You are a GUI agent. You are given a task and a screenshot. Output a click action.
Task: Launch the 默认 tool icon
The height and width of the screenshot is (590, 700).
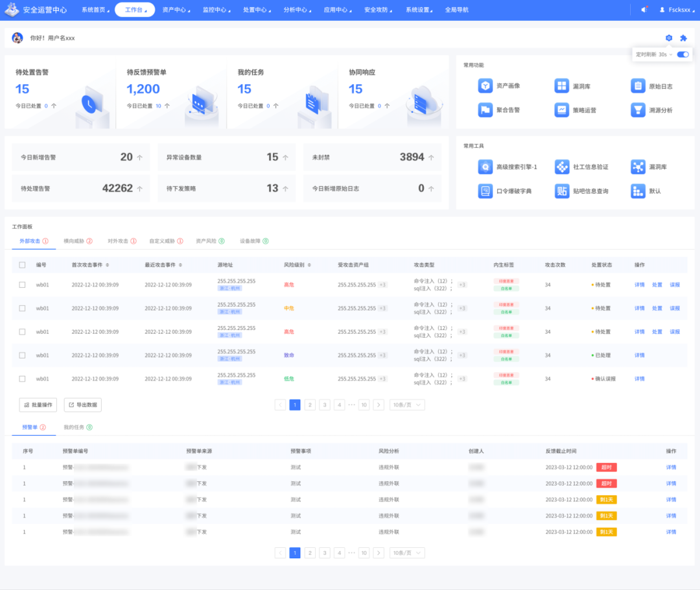click(638, 191)
